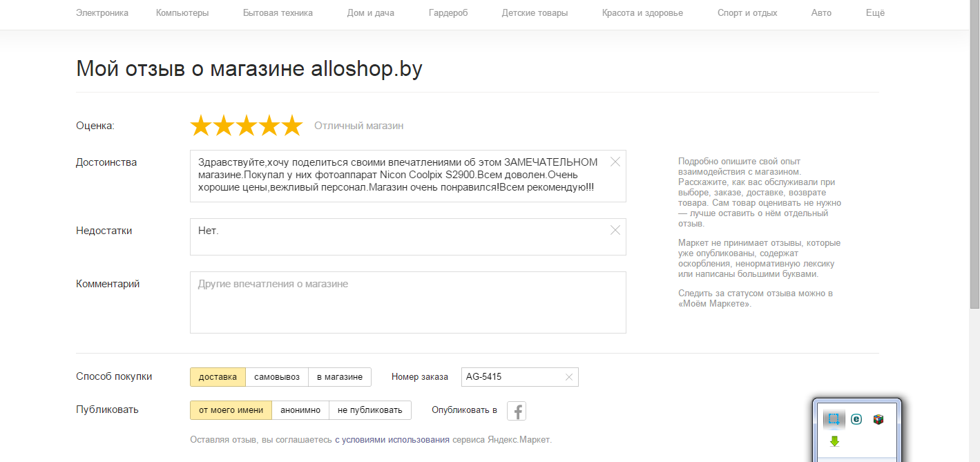
Task: Select purchase method в магазине
Action: pos(340,377)
